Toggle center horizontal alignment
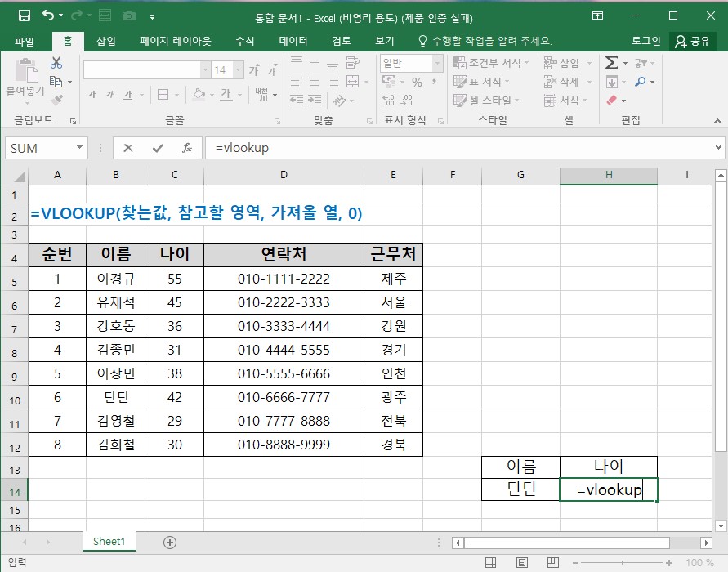Viewport: 728px width, 572px height. [x=315, y=82]
